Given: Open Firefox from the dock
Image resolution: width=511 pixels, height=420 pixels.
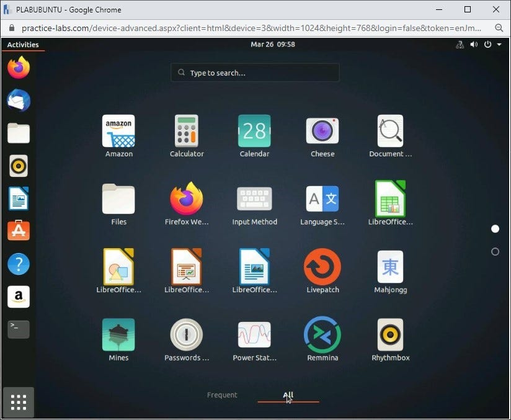Looking at the screenshot, I should (18, 68).
